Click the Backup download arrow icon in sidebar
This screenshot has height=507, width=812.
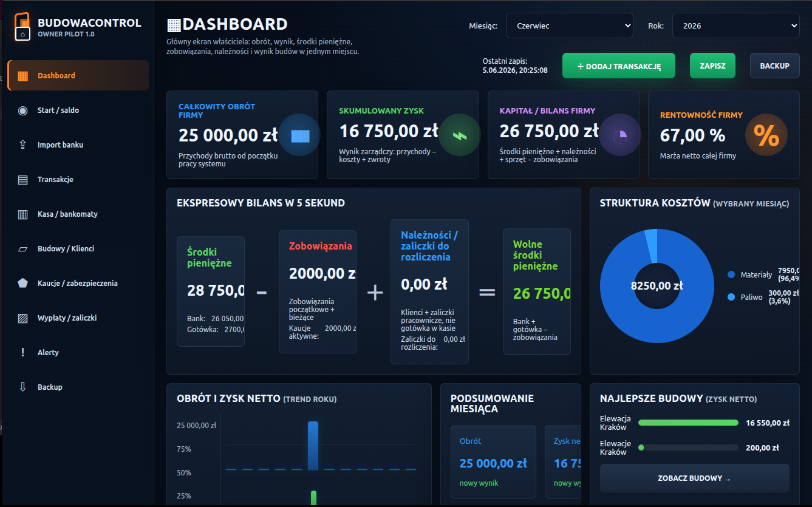22,387
